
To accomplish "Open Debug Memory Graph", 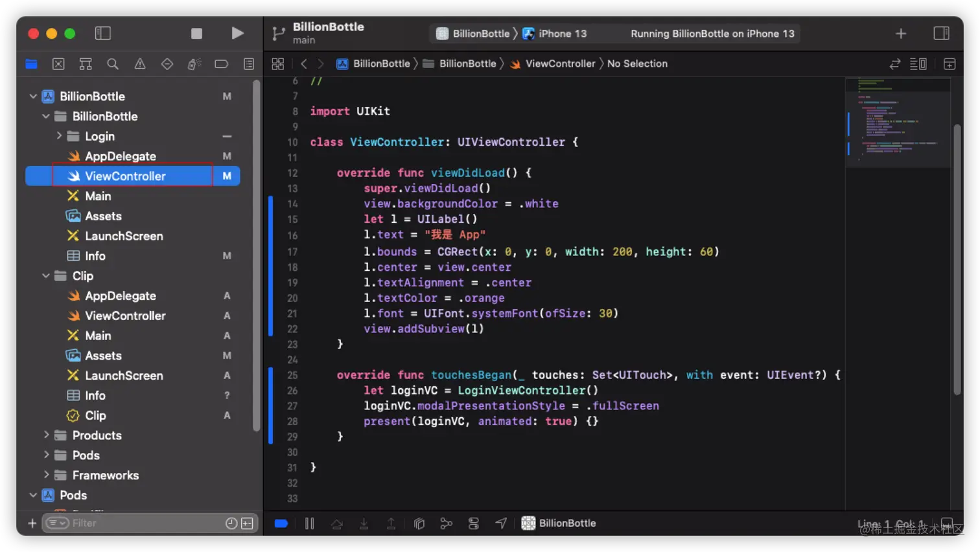I will tap(447, 523).
